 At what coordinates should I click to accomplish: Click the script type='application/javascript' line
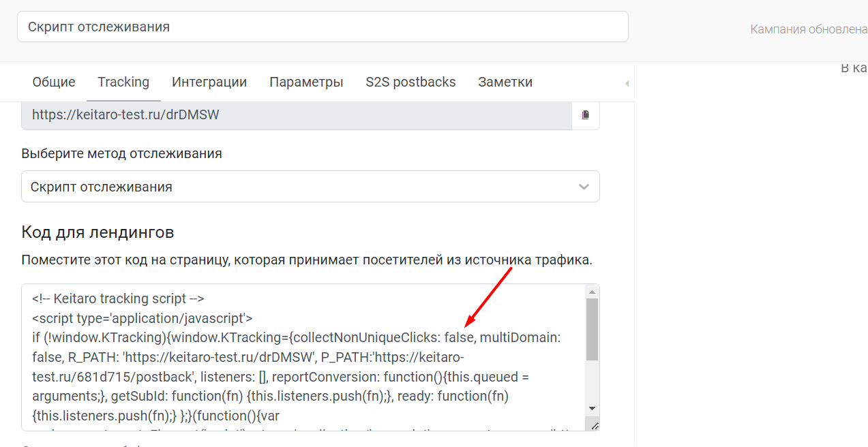143,318
